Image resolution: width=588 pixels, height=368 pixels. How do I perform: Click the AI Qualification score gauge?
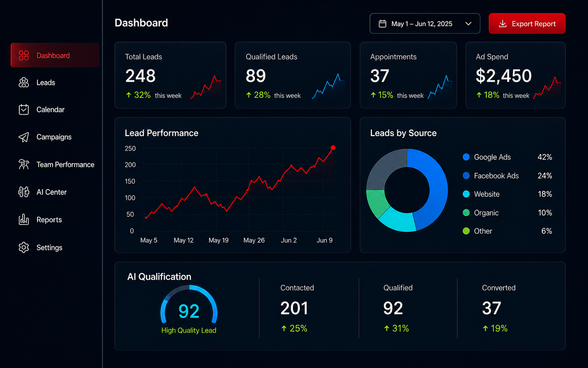pos(189,305)
